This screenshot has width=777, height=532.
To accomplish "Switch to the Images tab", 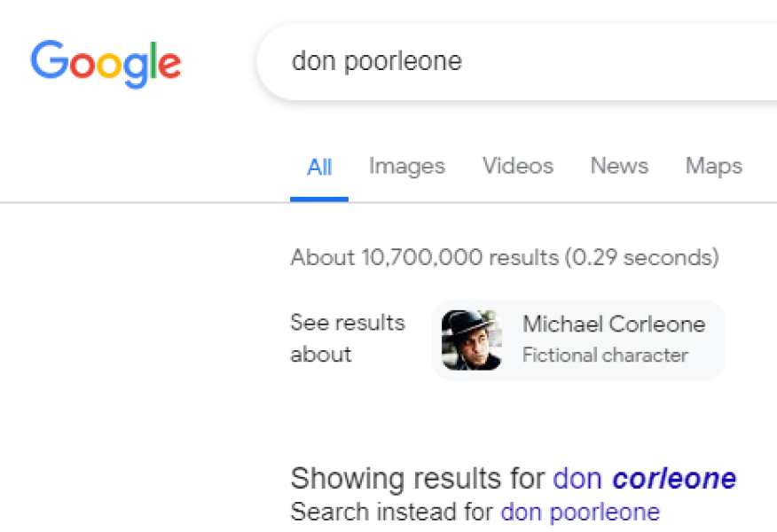I will tap(407, 166).
